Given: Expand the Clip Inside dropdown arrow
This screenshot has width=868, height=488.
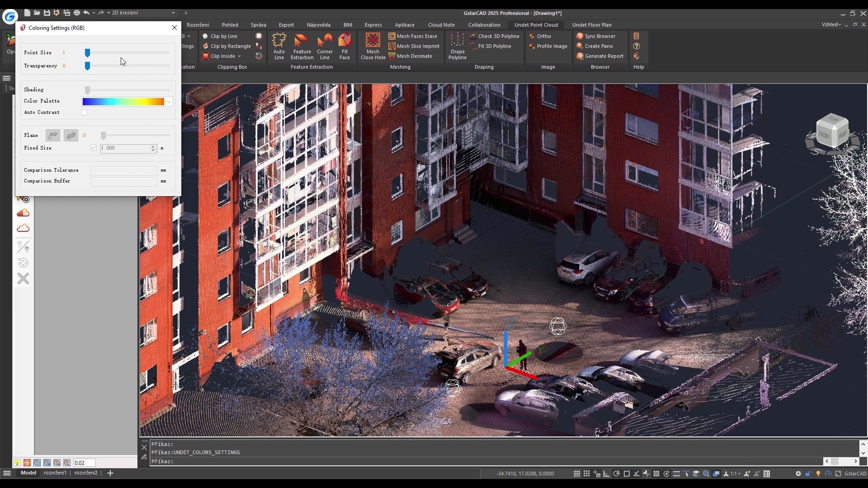Looking at the screenshot, I should [x=239, y=56].
